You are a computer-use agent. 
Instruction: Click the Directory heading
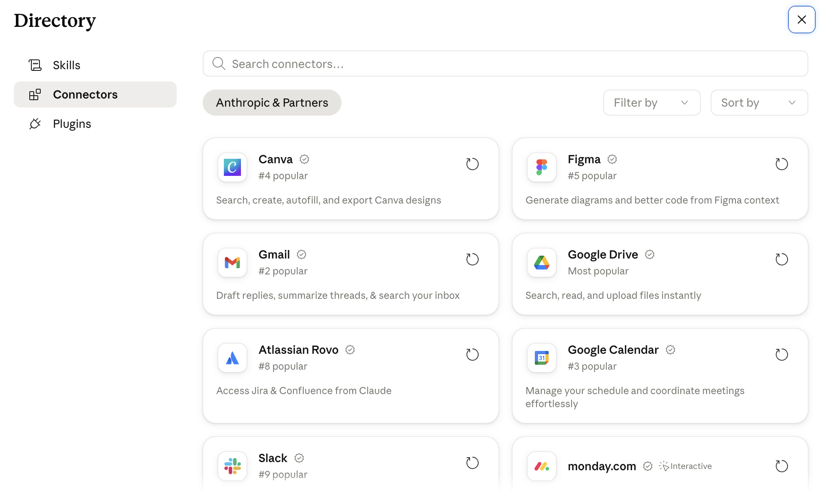[55, 20]
